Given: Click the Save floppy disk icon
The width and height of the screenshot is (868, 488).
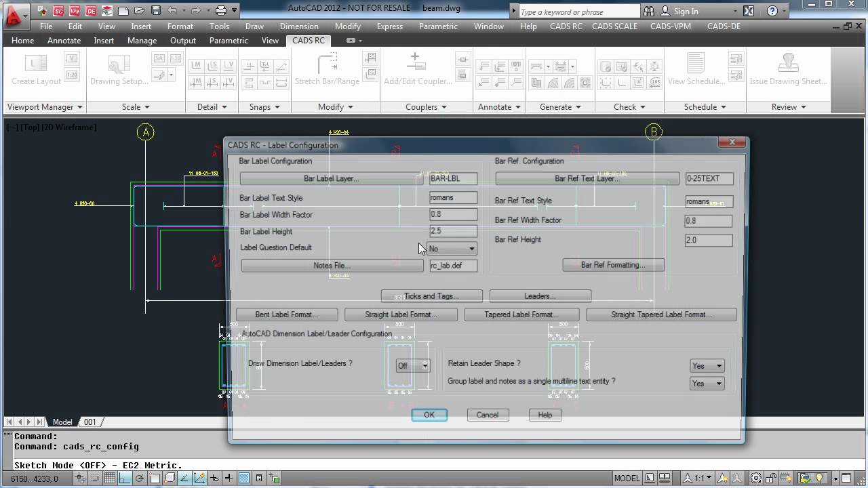Looking at the screenshot, I should pos(156,11).
